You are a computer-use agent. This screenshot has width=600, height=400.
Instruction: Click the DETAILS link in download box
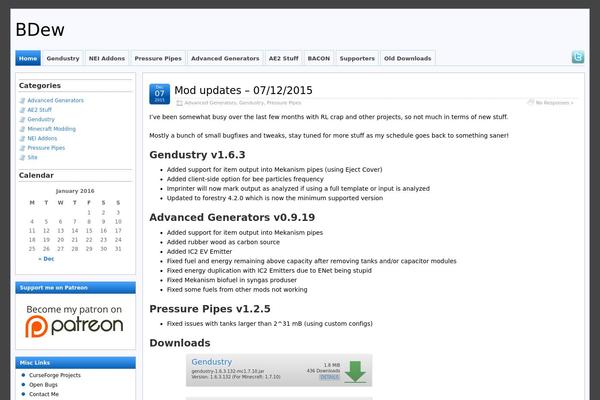pyautogui.click(x=329, y=377)
